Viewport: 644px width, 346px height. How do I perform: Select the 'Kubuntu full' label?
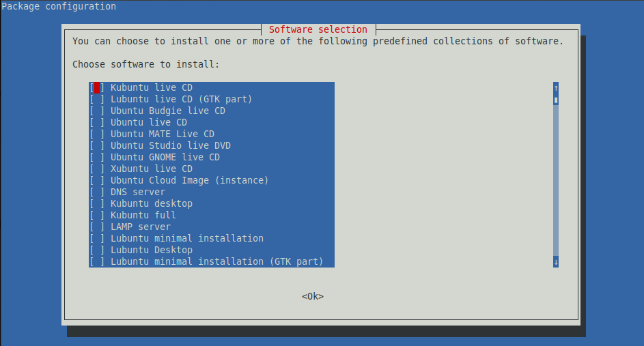143,215
